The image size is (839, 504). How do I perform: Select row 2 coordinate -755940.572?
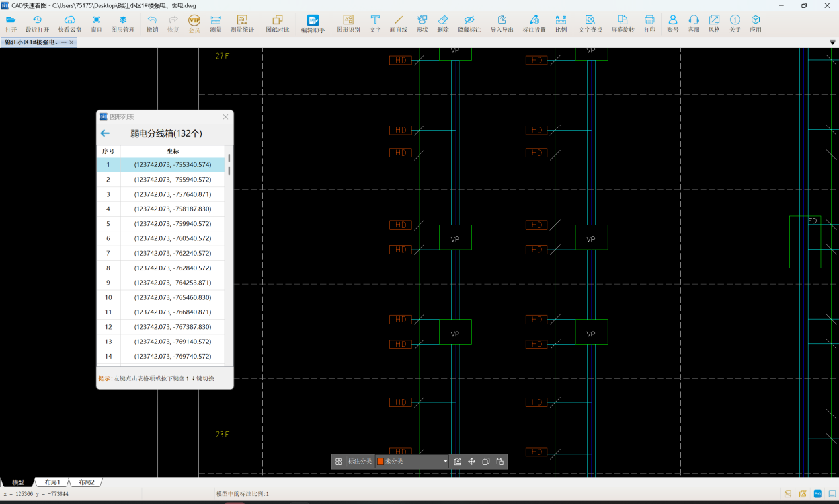tap(161, 179)
